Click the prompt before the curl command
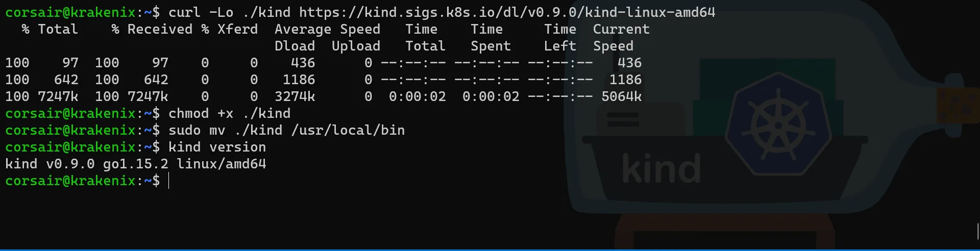 pyautogui.click(x=82, y=12)
